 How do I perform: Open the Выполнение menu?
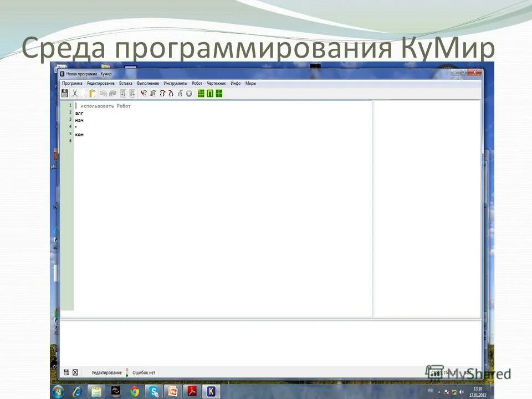(x=148, y=83)
